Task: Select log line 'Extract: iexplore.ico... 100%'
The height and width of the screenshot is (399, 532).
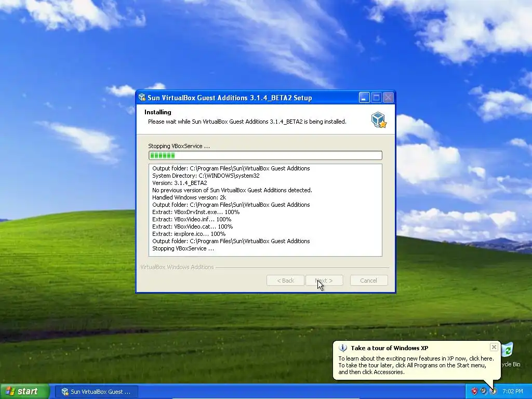Action: [189, 234]
